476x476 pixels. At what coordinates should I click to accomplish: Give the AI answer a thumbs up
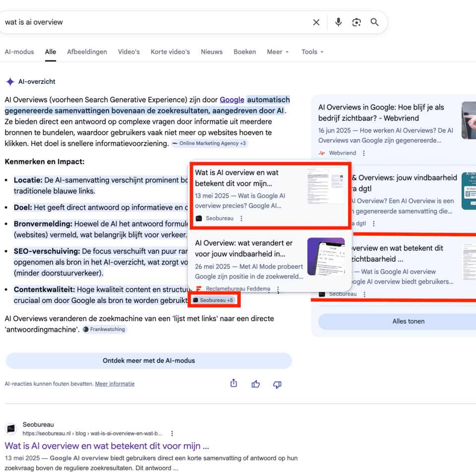[255, 383]
